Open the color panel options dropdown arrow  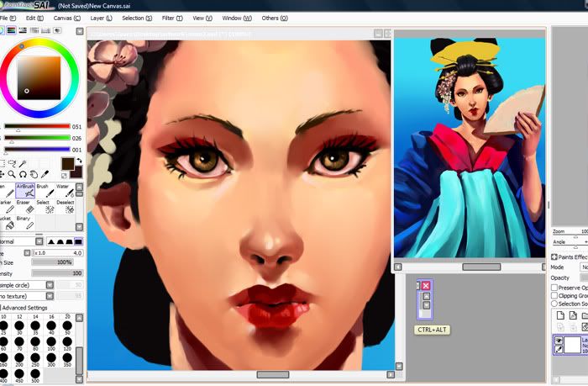[x=80, y=31]
